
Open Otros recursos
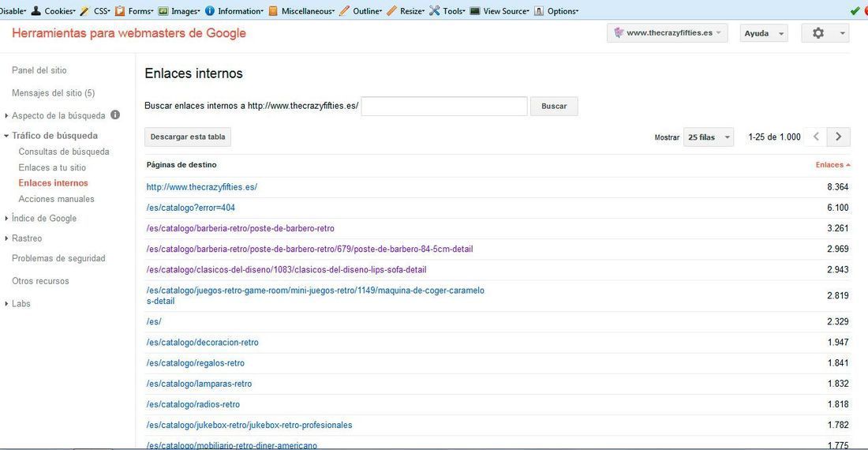click(x=40, y=280)
